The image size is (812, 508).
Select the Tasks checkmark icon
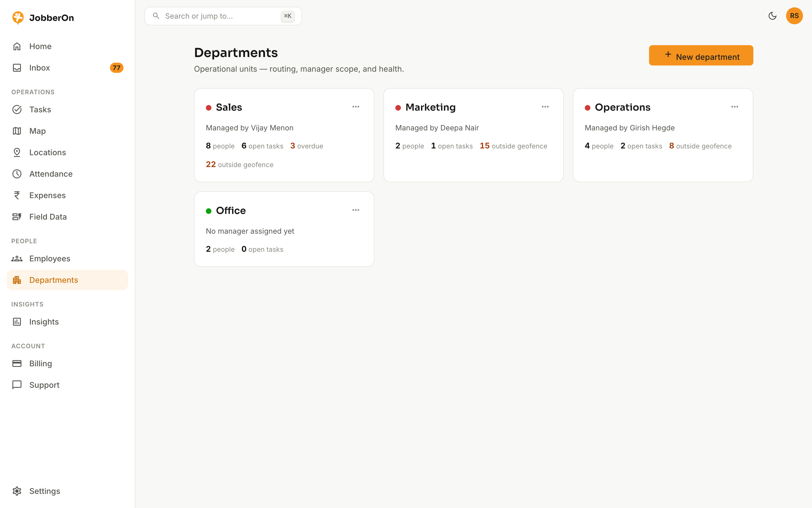(17, 110)
